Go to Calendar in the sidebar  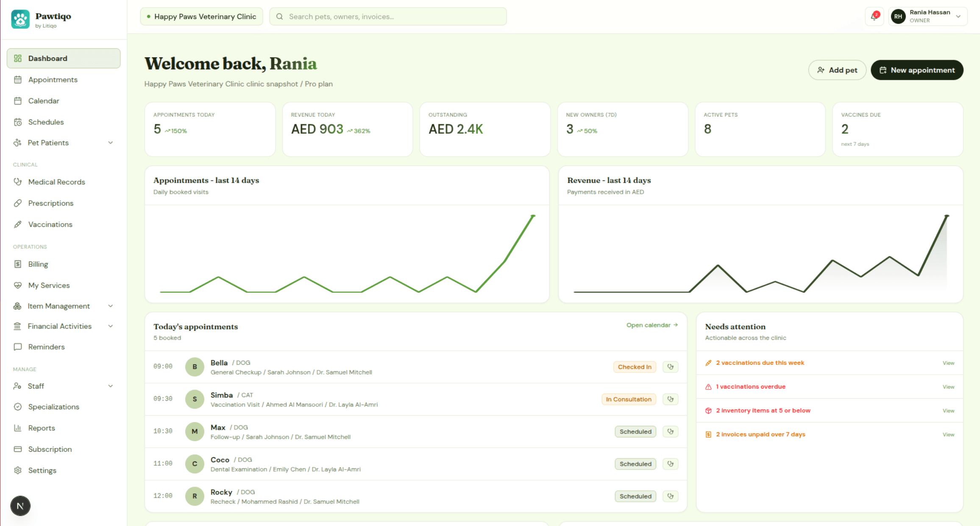click(x=64, y=101)
